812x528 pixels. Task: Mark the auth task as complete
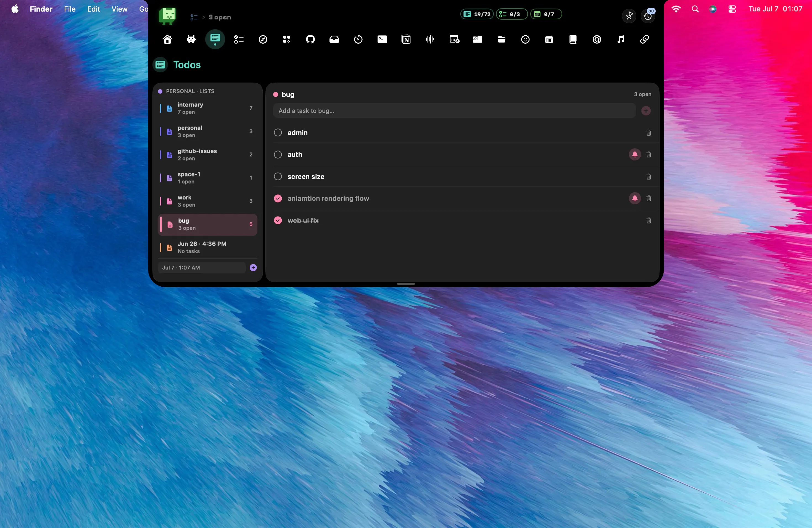click(x=278, y=155)
